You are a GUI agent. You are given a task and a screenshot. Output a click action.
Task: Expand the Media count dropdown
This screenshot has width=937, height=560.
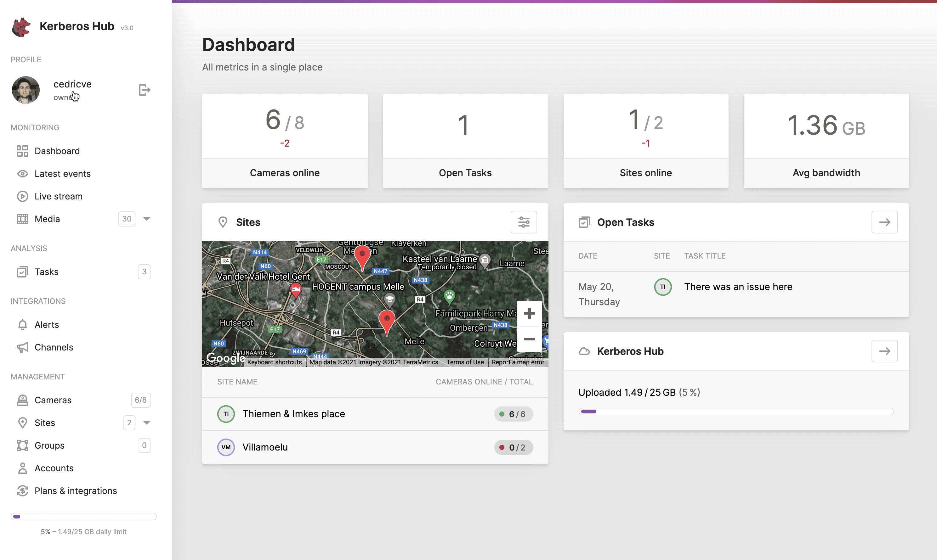point(147,219)
